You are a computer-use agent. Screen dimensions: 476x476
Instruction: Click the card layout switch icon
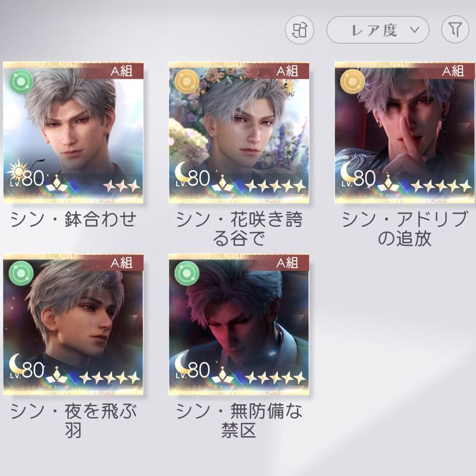[x=299, y=30]
